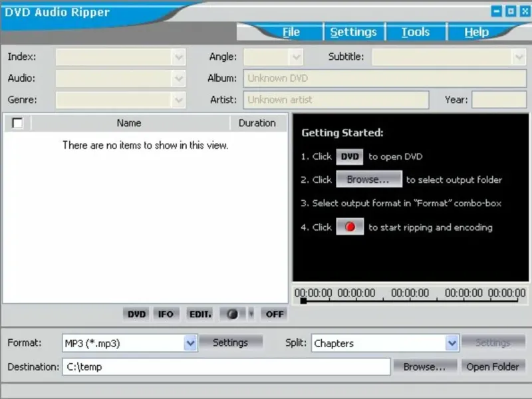Image resolution: width=532 pixels, height=399 pixels.
Task: Click Settings button next to Format
Action: [230, 342]
